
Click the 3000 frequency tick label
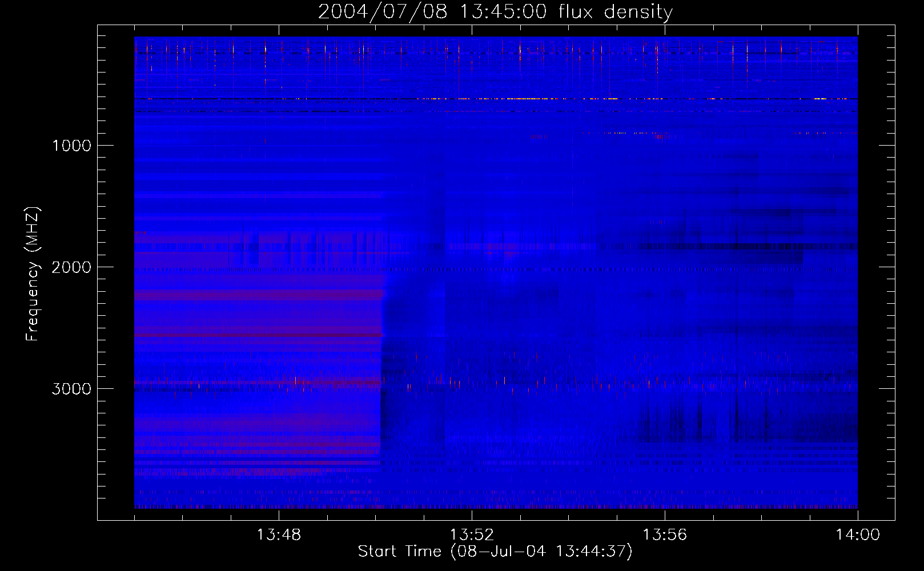click(x=71, y=389)
